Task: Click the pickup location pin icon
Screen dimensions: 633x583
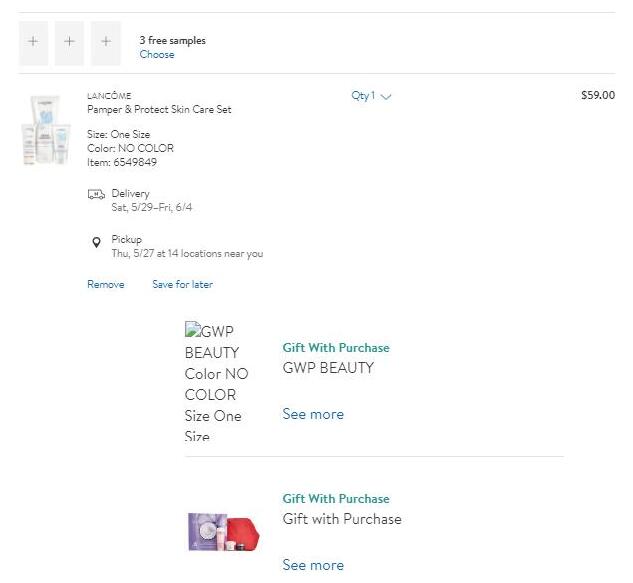Action: [96, 242]
